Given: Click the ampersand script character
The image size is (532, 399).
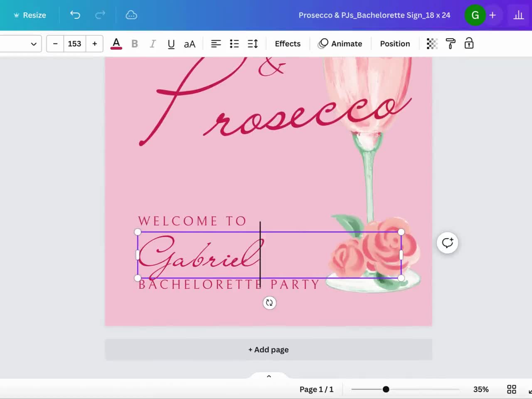Looking at the screenshot, I should point(272,67).
